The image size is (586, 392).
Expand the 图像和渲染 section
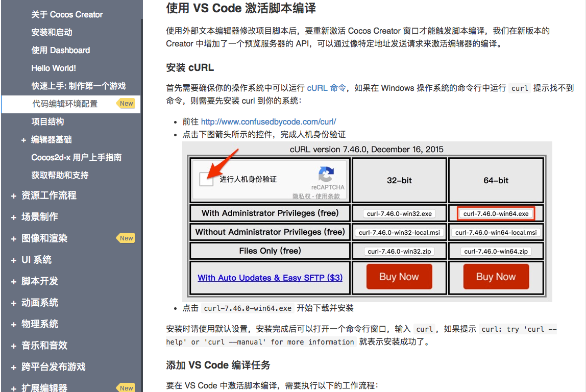click(14, 239)
